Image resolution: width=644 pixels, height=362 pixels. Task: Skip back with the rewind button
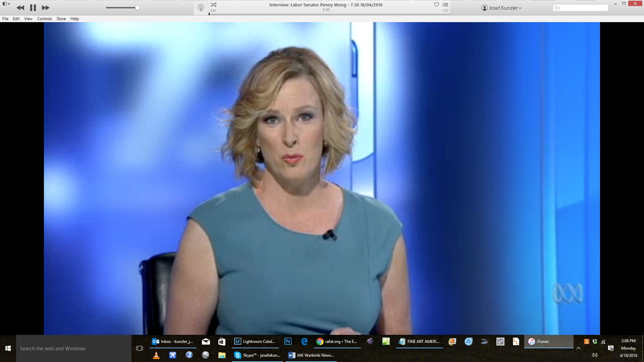[x=20, y=8]
